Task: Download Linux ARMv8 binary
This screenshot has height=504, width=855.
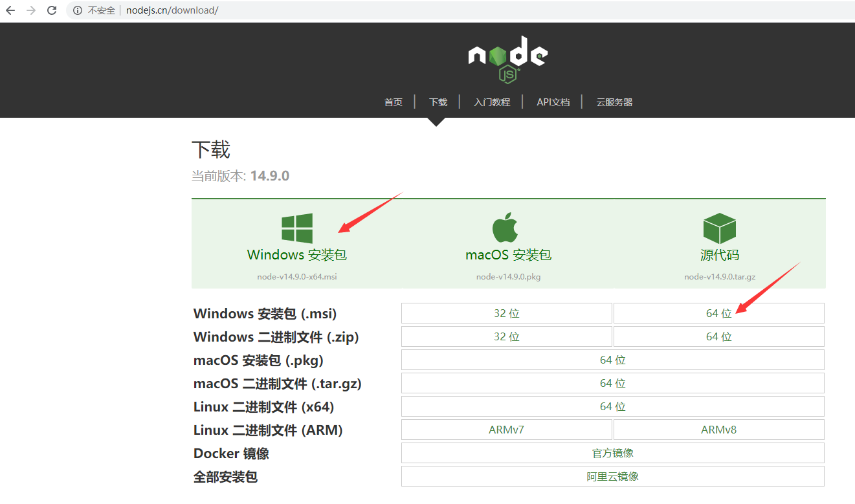Action: [719, 430]
